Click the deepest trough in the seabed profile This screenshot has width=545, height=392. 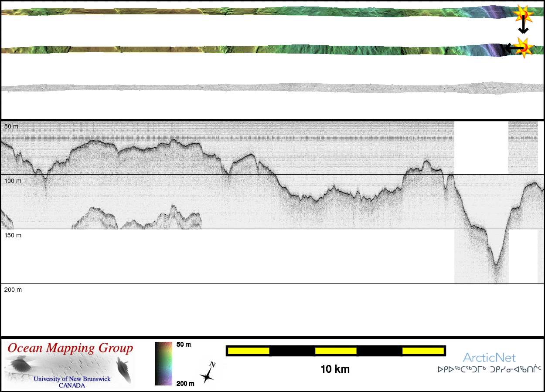coord(496,264)
